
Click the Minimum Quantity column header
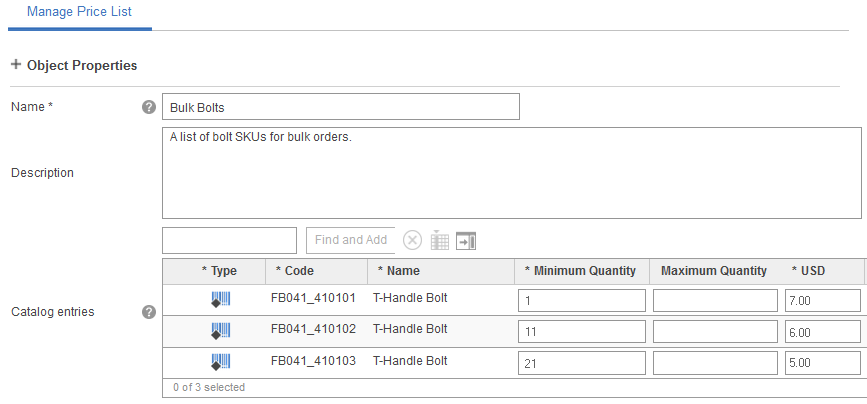click(580, 270)
